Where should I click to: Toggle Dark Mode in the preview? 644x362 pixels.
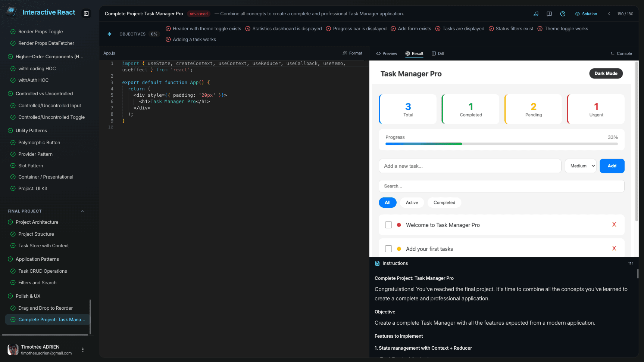coord(606,73)
